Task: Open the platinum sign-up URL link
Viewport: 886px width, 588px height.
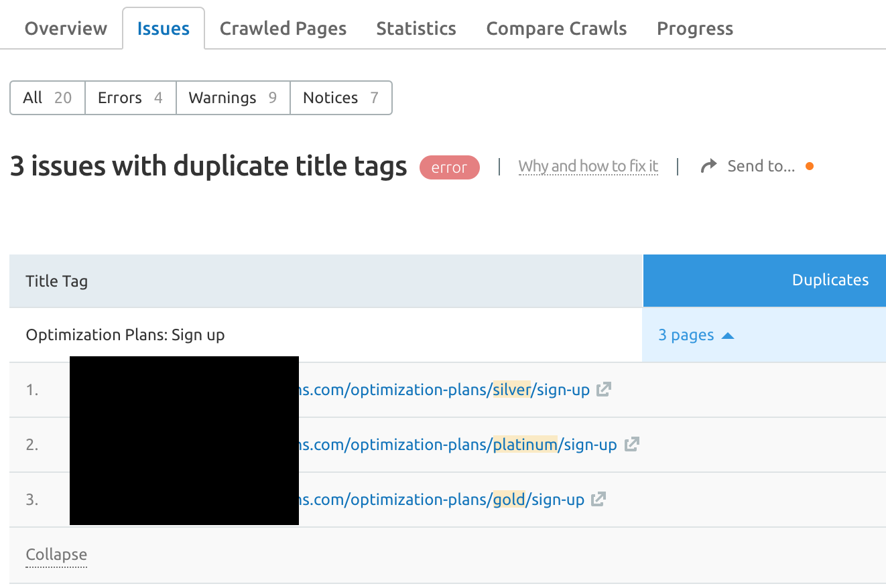Action: [x=456, y=445]
